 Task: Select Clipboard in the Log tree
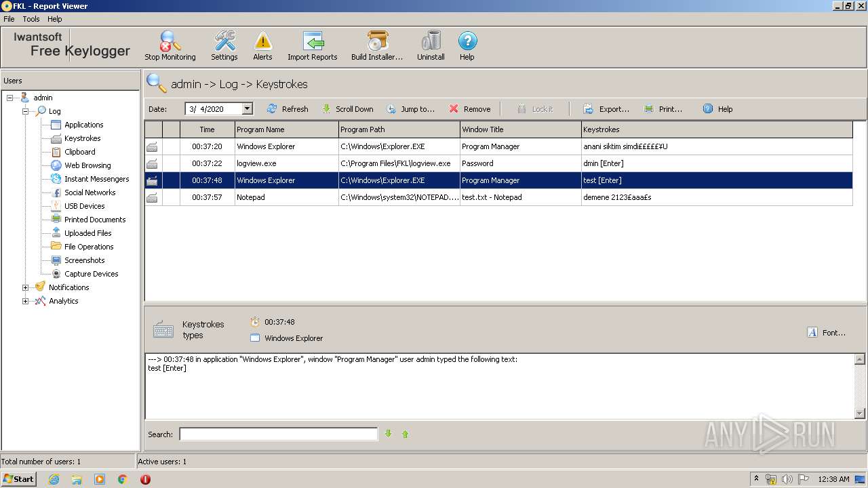click(79, 152)
